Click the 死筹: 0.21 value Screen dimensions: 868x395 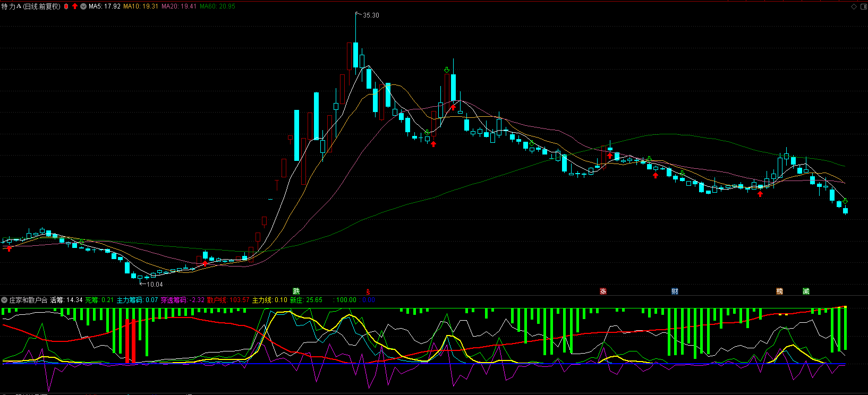[99, 300]
